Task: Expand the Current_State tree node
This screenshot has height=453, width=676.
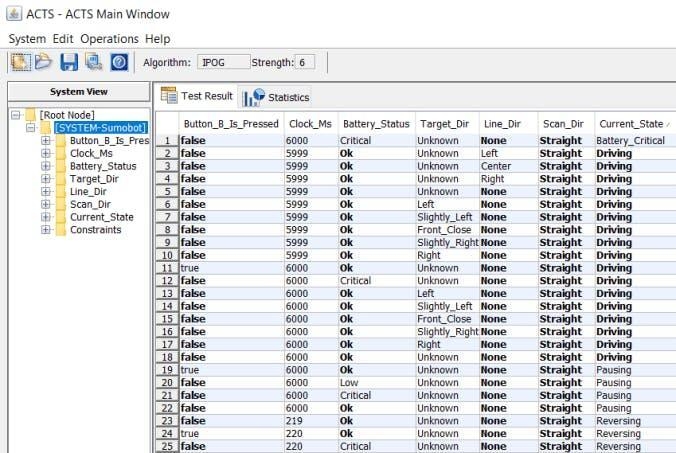Action: tap(46, 217)
